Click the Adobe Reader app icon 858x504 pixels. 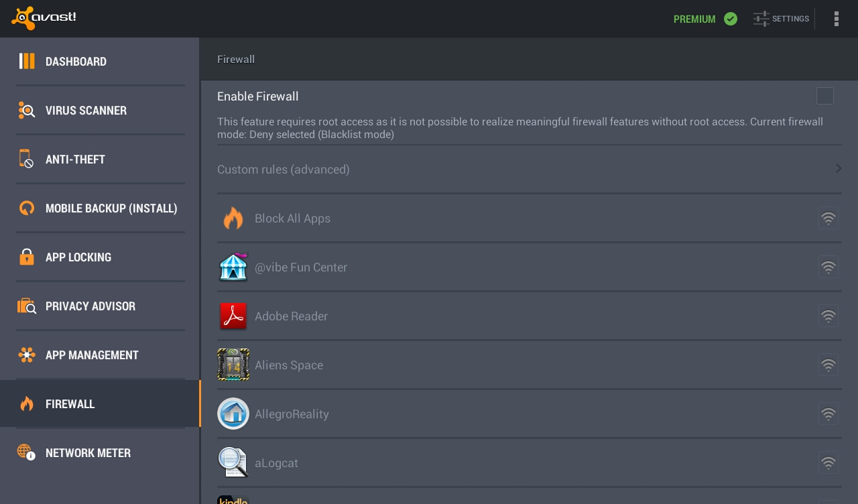click(x=233, y=316)
